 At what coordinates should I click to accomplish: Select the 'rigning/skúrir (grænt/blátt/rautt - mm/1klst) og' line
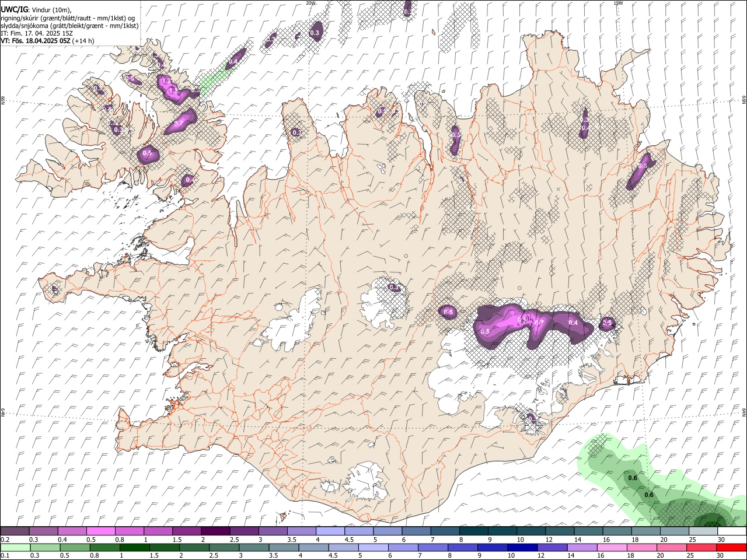pyautogui.click(x=67, y=17)
